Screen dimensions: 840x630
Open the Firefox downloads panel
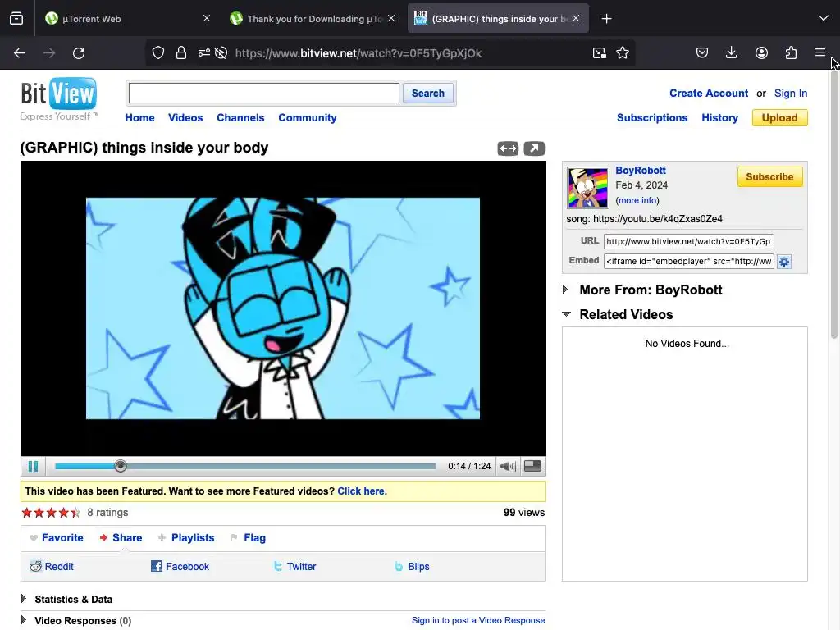(x=731, y=53)
